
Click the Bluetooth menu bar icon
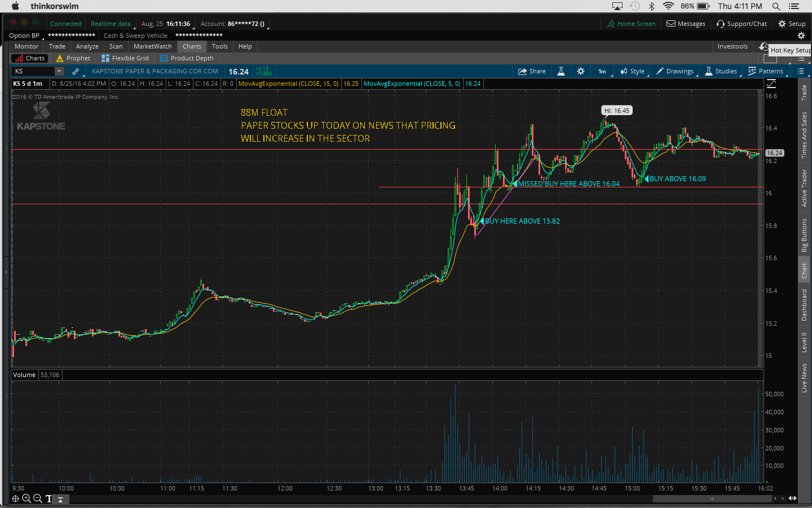coord(651,6)
